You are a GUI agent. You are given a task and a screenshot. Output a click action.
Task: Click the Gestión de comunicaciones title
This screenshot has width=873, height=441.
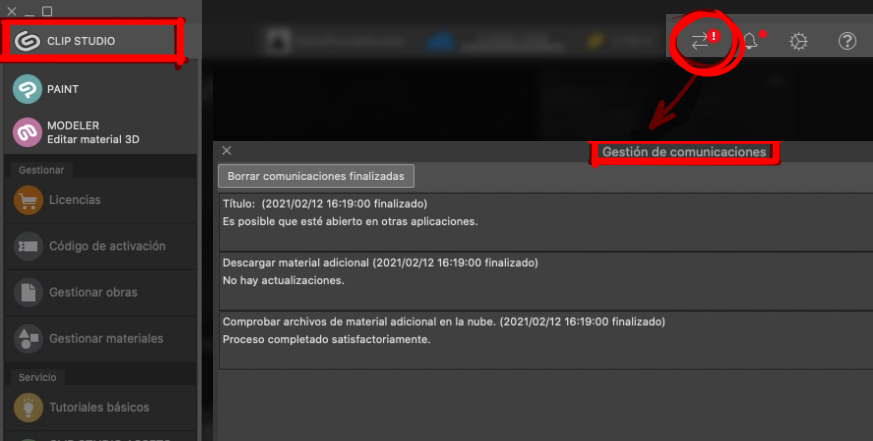(x=684, y=152)
